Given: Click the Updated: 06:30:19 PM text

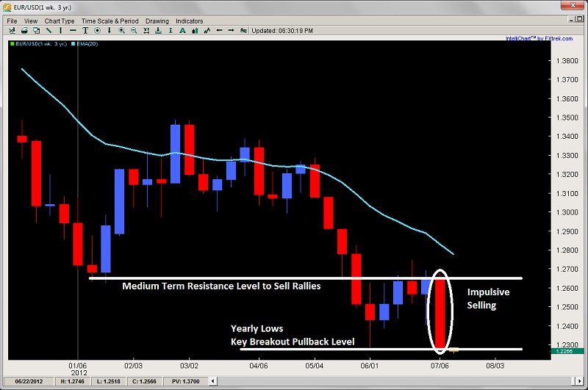Looking at the screenshot, I should click(282, 31).
